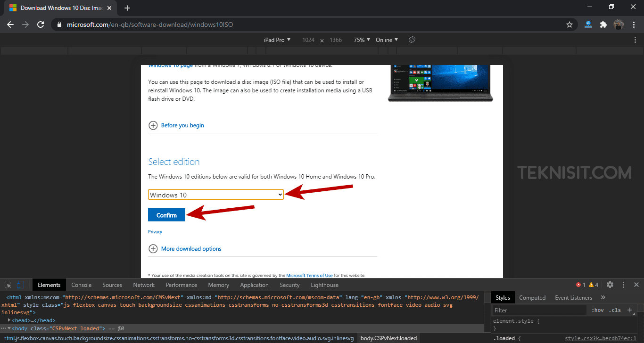Open the Sources tab
This screenshot has width=644, height=343.
coord(112,285)
